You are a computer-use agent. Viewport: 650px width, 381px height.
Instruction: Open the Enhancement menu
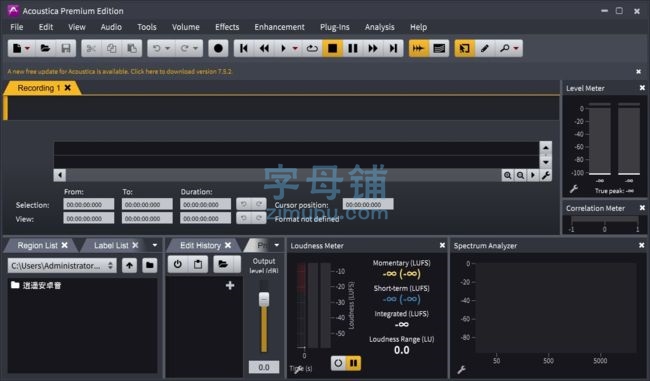[x=279, y=27]
